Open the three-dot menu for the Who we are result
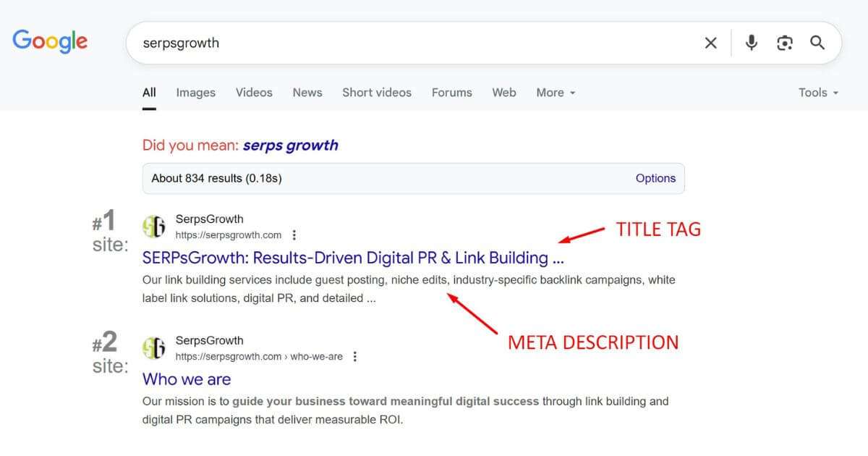 (355, 356)
